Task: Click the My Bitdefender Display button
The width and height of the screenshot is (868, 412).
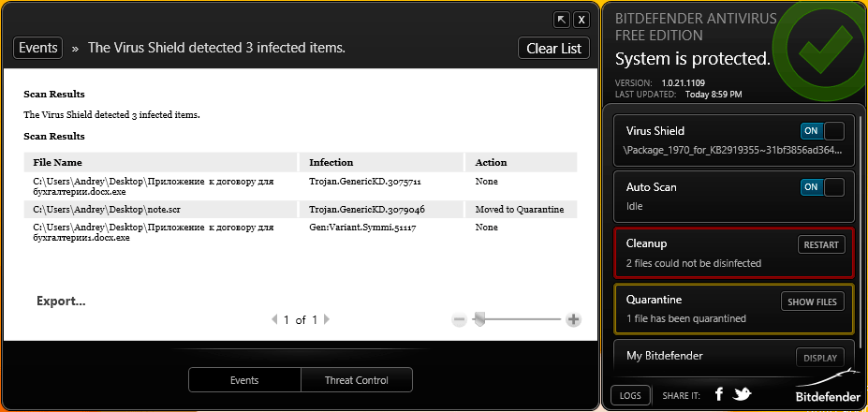Action: (819, 358)
